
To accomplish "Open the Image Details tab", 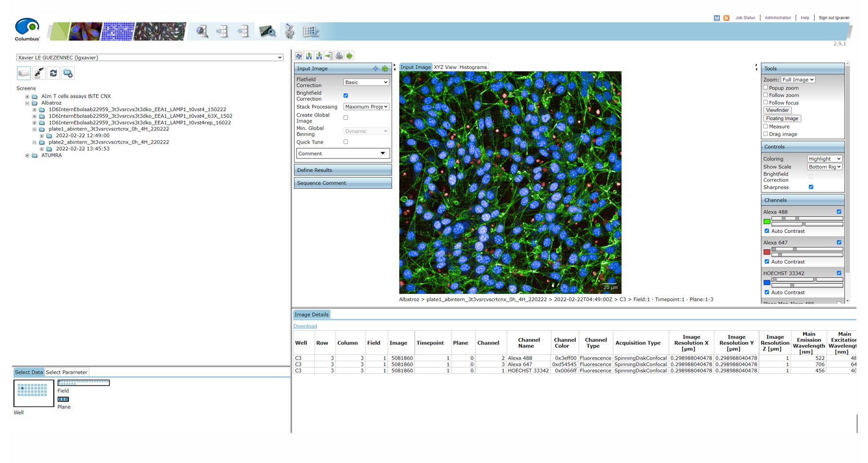I will click(x=312, y=315).
